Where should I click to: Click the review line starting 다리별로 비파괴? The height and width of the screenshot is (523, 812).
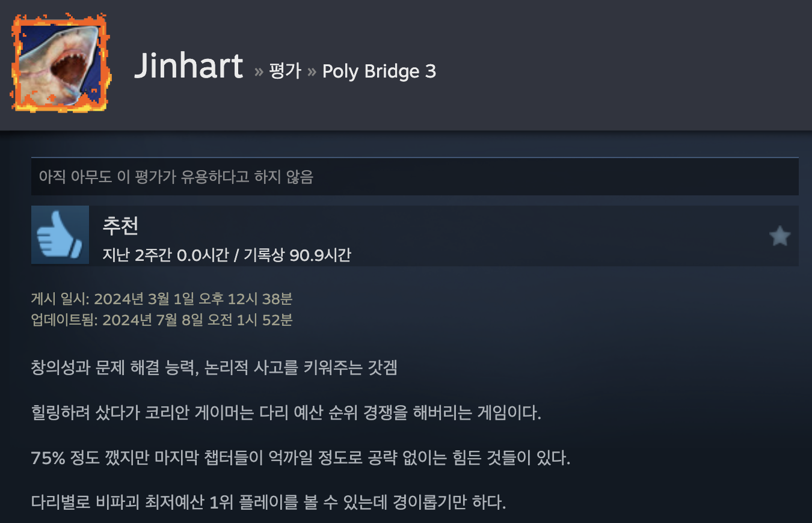click(269, 501)
